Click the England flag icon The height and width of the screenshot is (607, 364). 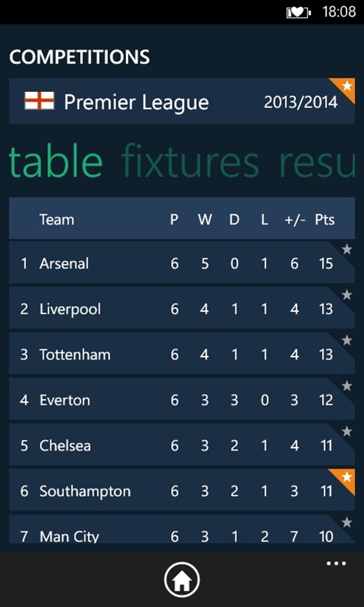tap(39, 101)
